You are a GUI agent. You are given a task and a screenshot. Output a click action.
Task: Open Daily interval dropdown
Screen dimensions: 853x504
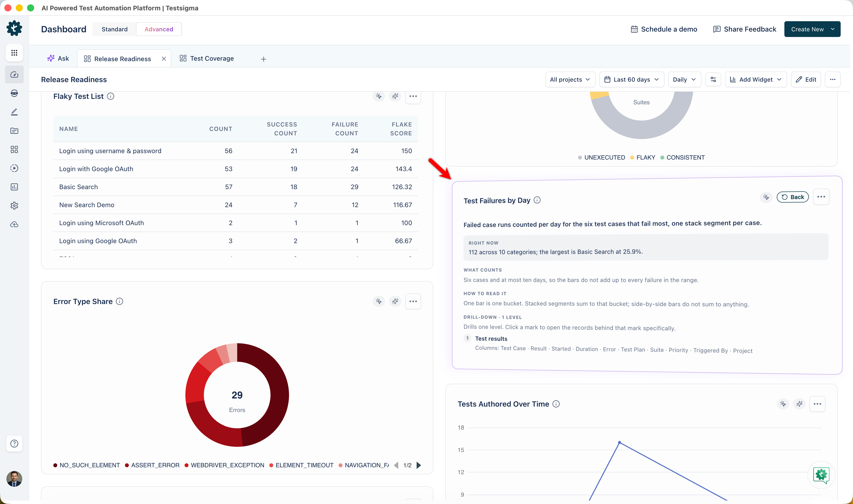coord(684,79)
